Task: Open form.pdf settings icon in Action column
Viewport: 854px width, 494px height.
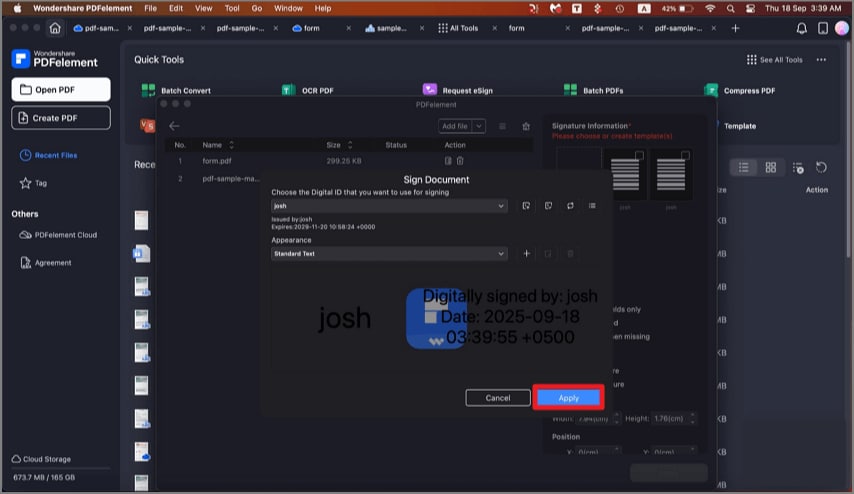Action: pyautogui.click(x=448, y=161)
